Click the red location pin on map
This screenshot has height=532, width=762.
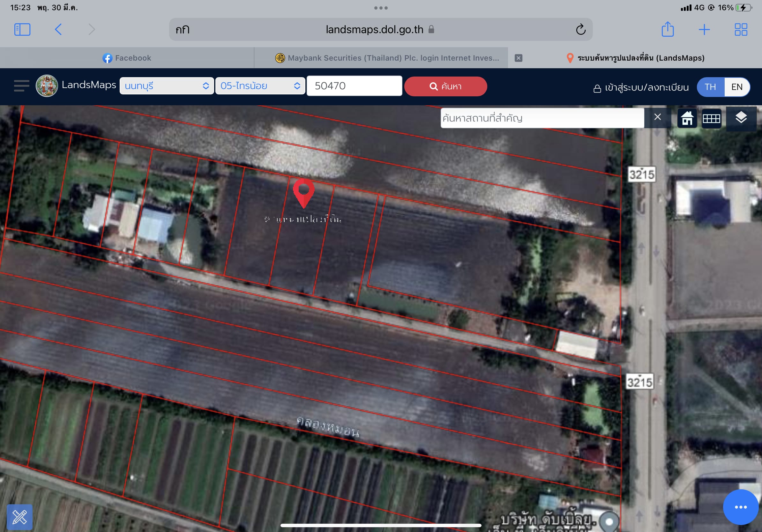[x=304, y=193]
